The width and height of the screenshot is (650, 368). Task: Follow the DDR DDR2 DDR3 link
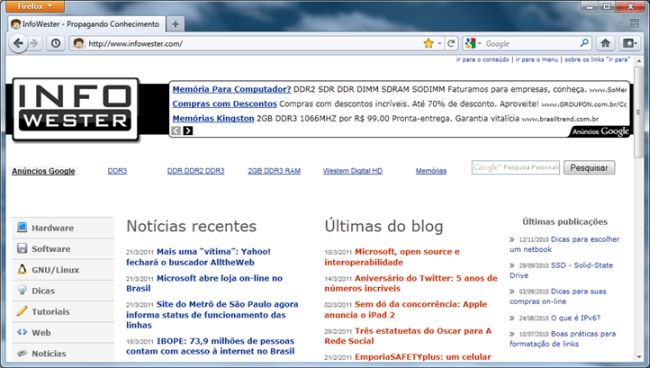pyautogui.click(x=196, y=171)
